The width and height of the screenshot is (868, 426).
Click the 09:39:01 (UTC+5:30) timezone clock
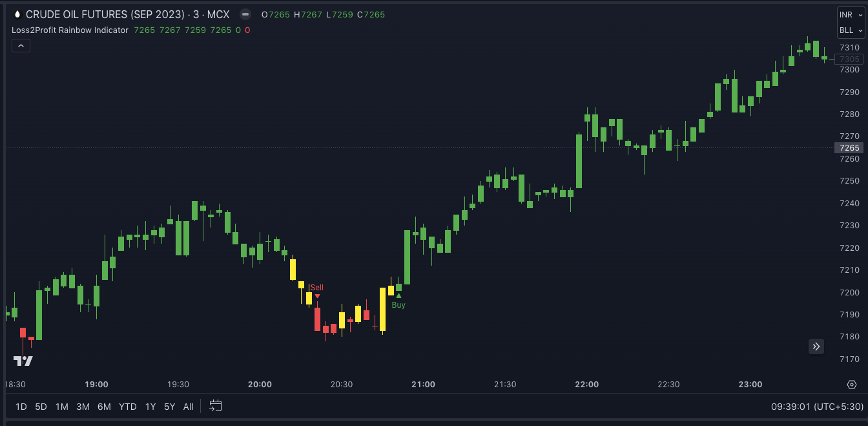pos(816,407)
